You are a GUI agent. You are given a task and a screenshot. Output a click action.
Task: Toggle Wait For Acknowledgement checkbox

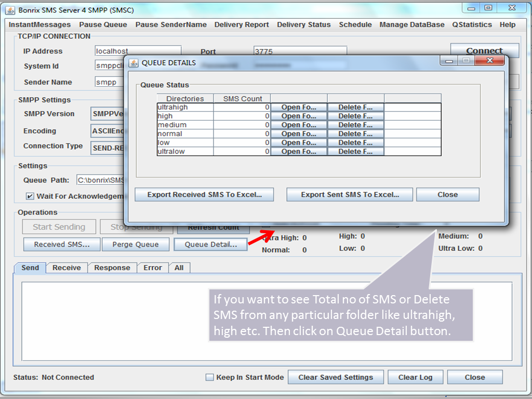30,196
